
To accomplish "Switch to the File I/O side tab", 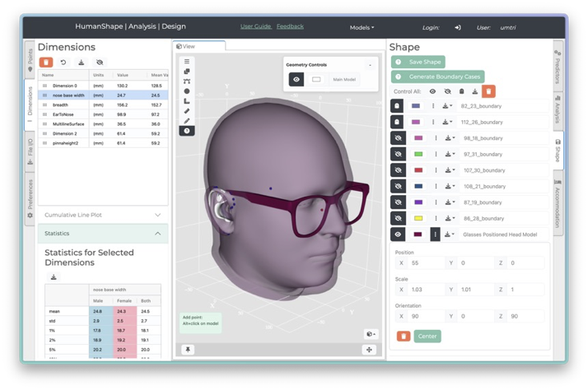I will pos(30,151).
